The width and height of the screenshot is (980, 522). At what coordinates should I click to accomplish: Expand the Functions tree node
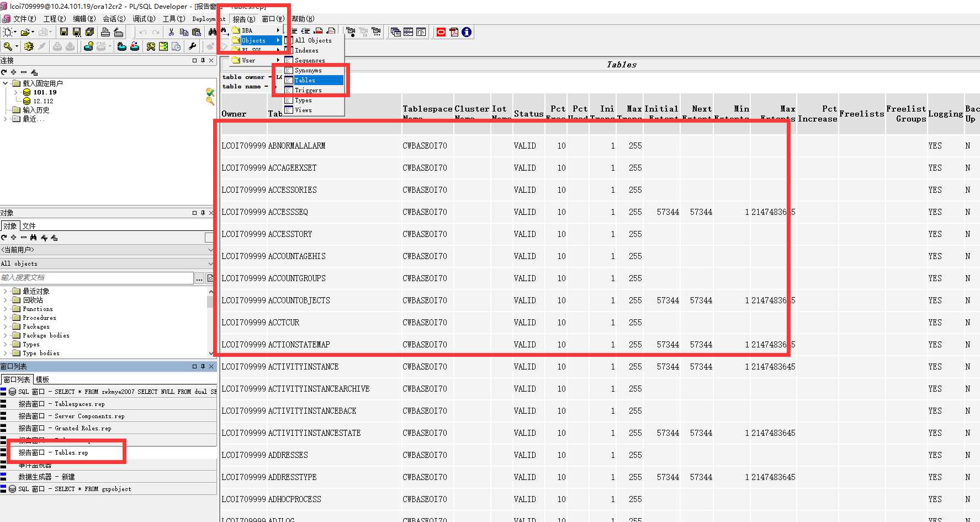pos(6,309)
